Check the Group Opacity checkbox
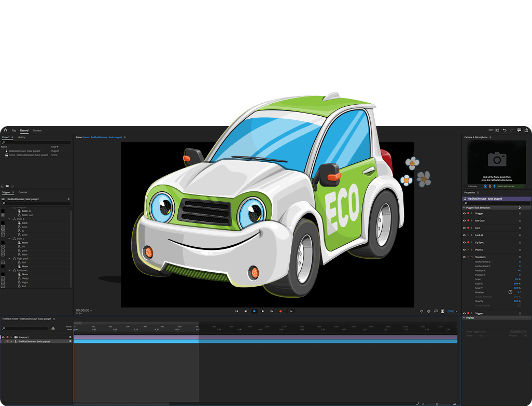 [x=520, y=305]
